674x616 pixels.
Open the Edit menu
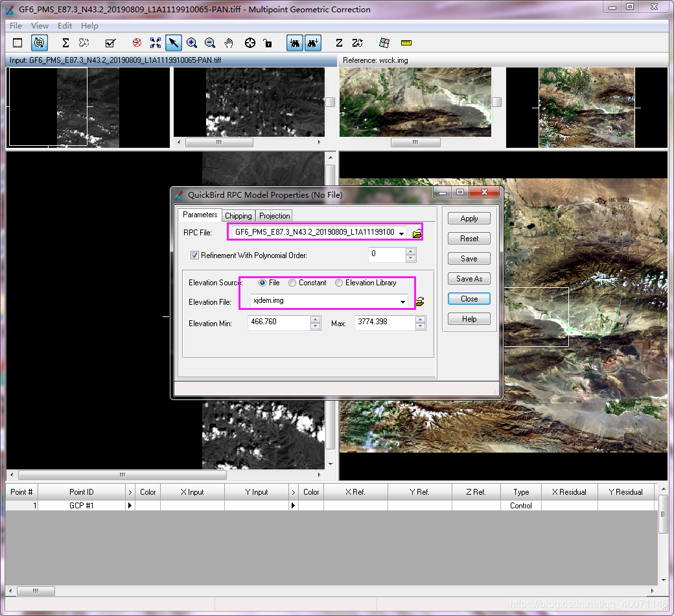tap(65, 26)
